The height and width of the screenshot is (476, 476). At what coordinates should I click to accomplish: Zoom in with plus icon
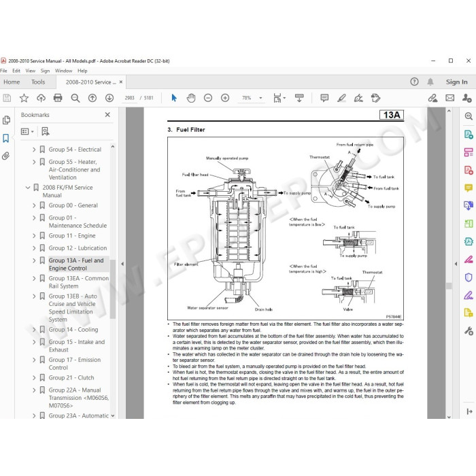pos(225,98)
